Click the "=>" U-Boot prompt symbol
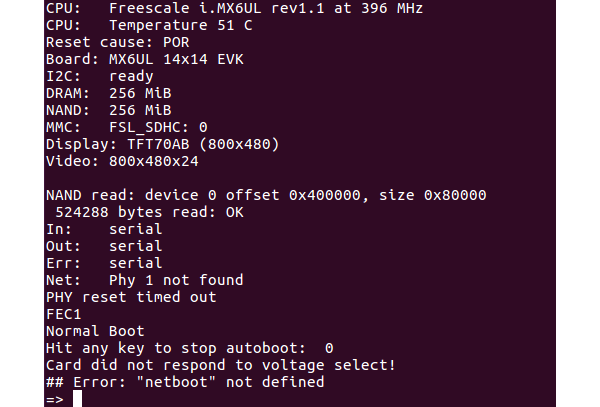The image size is (600, 407). pos(54,399)
